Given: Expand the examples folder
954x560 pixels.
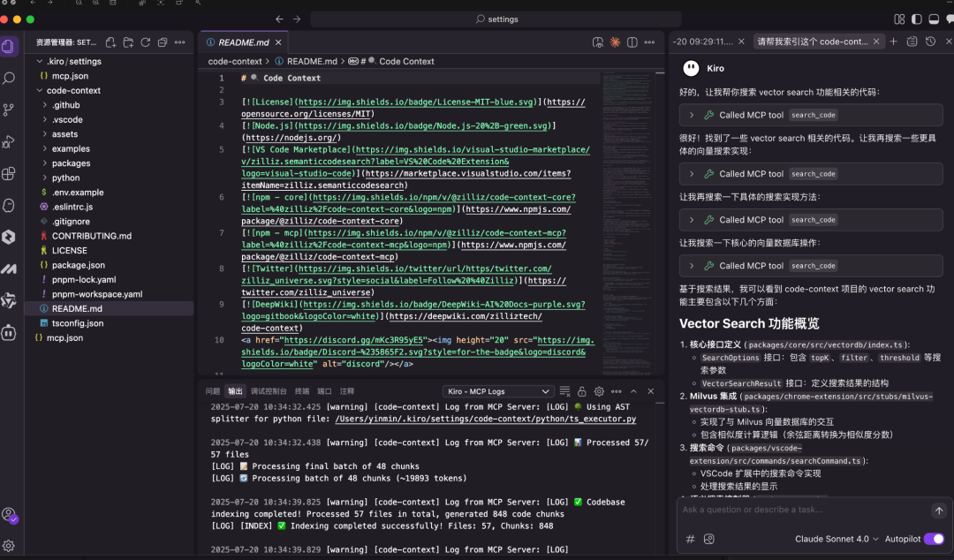Looking at the screenshot, I should (110, 148).
